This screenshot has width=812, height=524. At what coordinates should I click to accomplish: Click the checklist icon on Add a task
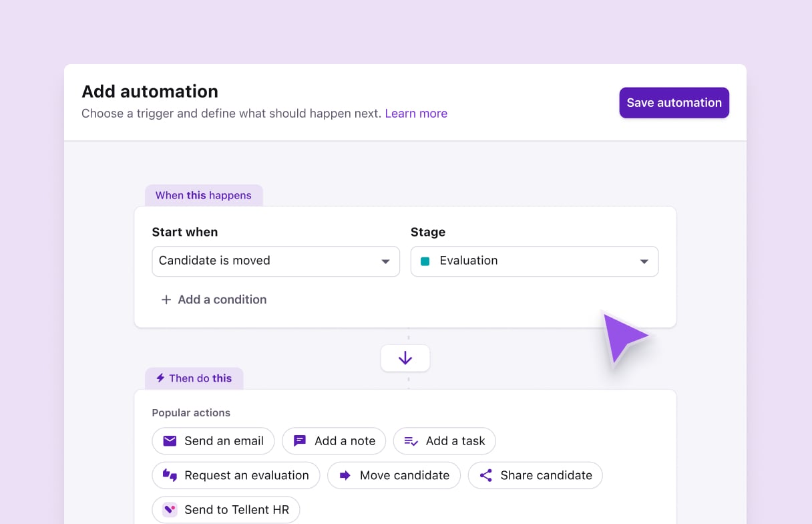coord(410,440)
